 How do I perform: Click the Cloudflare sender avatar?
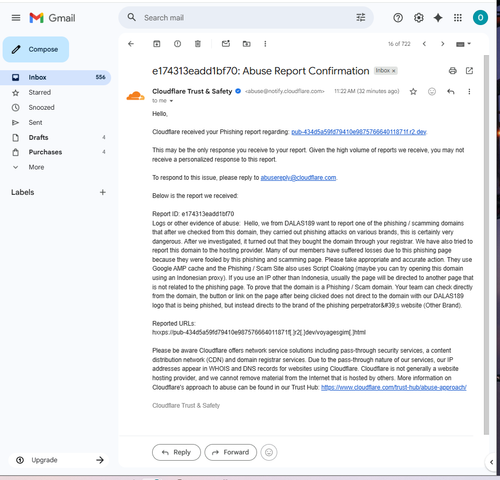click(x=135, y=96)
